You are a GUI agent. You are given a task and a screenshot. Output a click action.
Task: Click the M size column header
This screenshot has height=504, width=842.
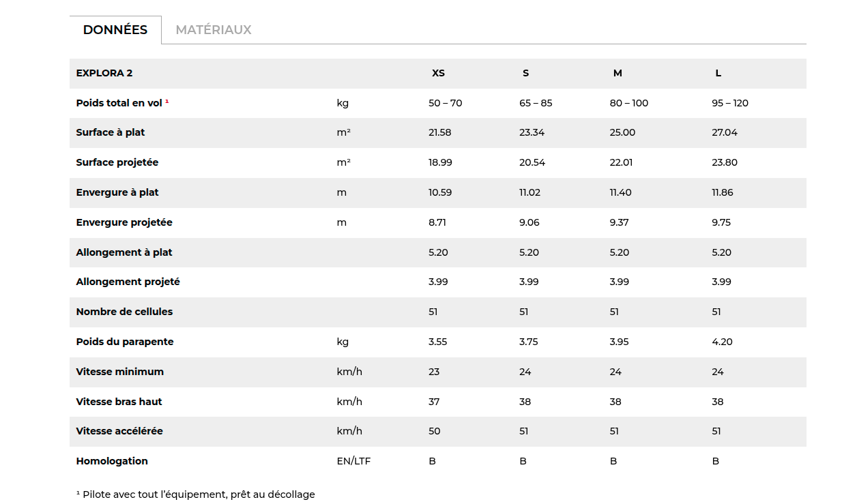click(x=618, y=73)
